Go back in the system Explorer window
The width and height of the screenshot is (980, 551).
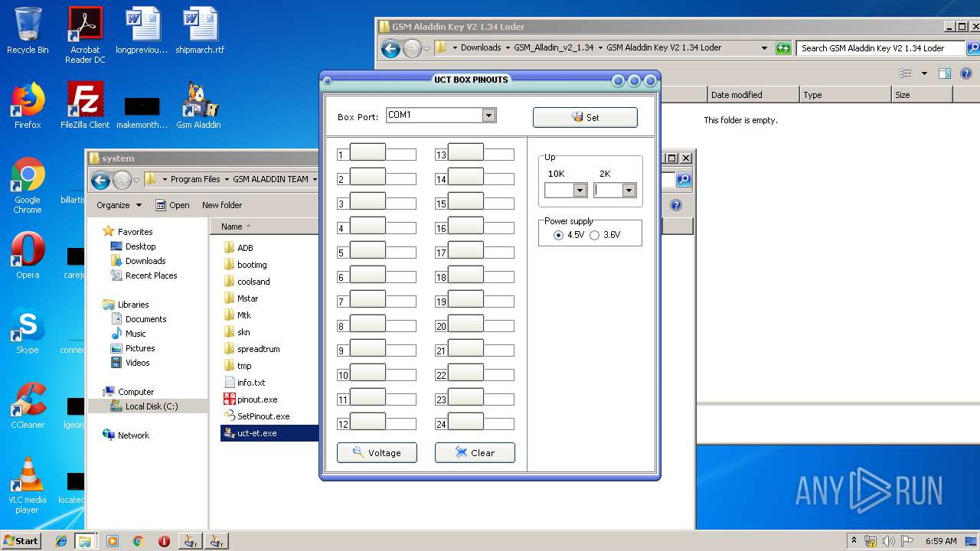tap(100, 180)
